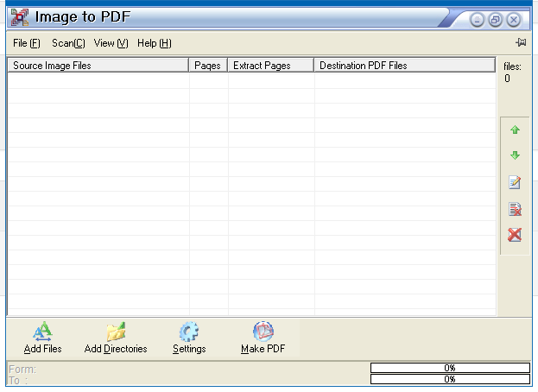This screenshot has width=538, height=392.
Task: Move selected file up with green arrow
Action: [x=515, y=130]
